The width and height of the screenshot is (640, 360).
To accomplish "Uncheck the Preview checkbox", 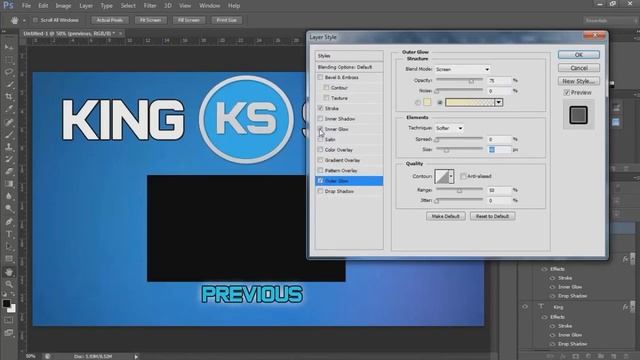I will point(567,93).
